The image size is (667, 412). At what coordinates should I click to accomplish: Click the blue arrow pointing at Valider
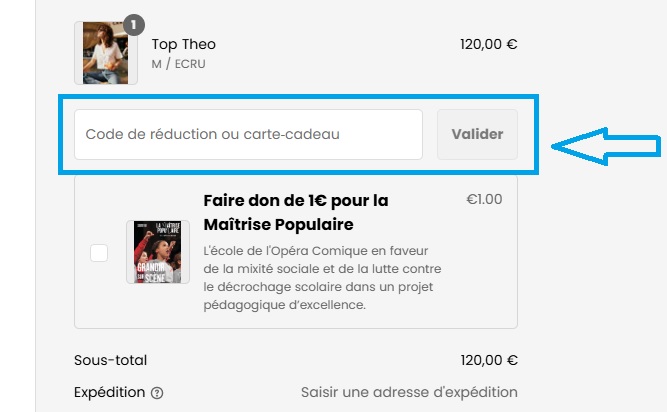606,146
